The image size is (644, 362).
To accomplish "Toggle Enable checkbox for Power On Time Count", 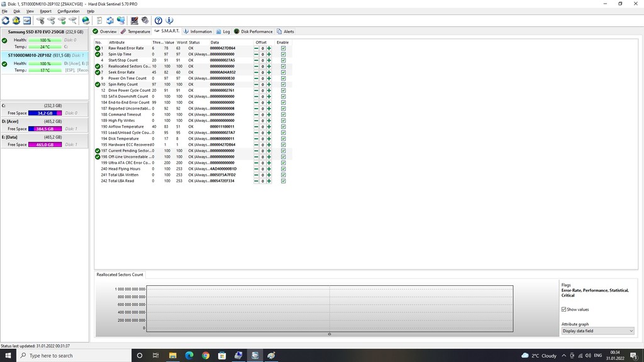I will click(x=284, y=79).
